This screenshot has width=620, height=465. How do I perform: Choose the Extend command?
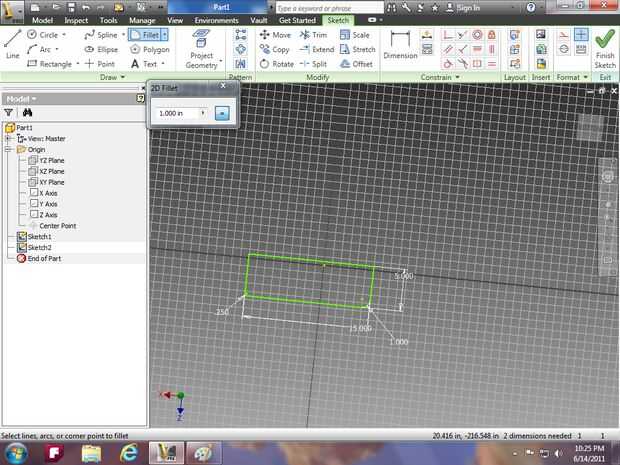(317, 49)
